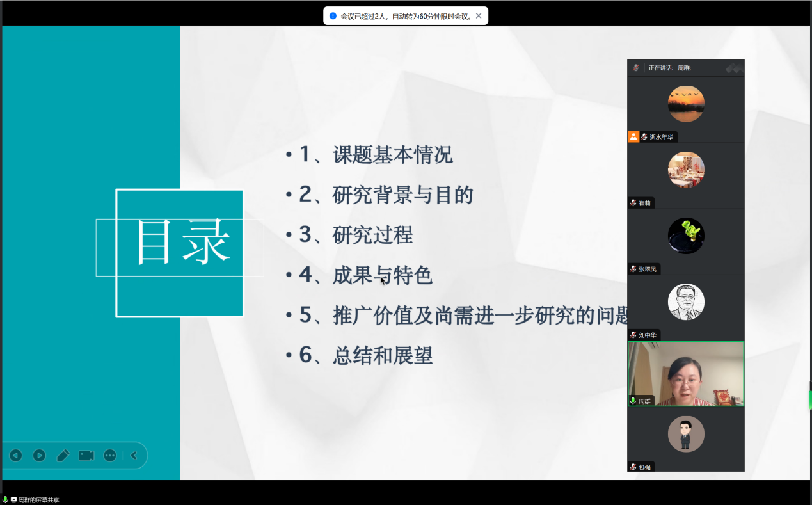
Task: Click 包强's cartoon avatar
Action: [x=686, y=434]
